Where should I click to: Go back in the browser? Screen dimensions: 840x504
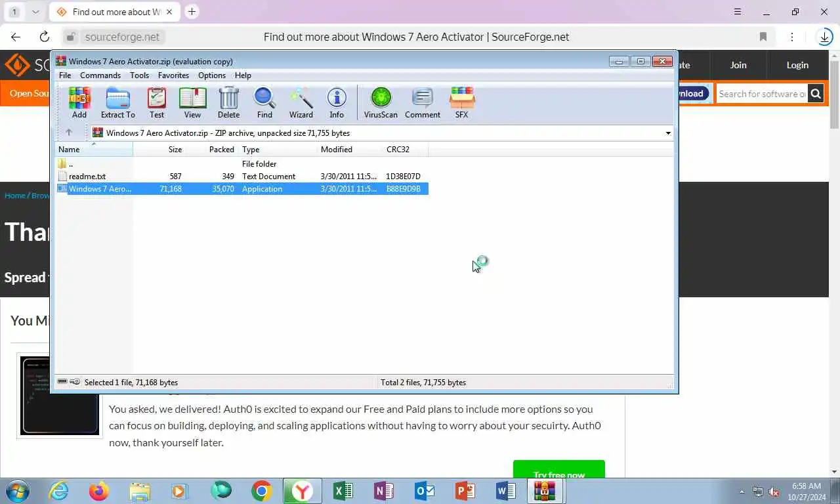pos(16,37)
